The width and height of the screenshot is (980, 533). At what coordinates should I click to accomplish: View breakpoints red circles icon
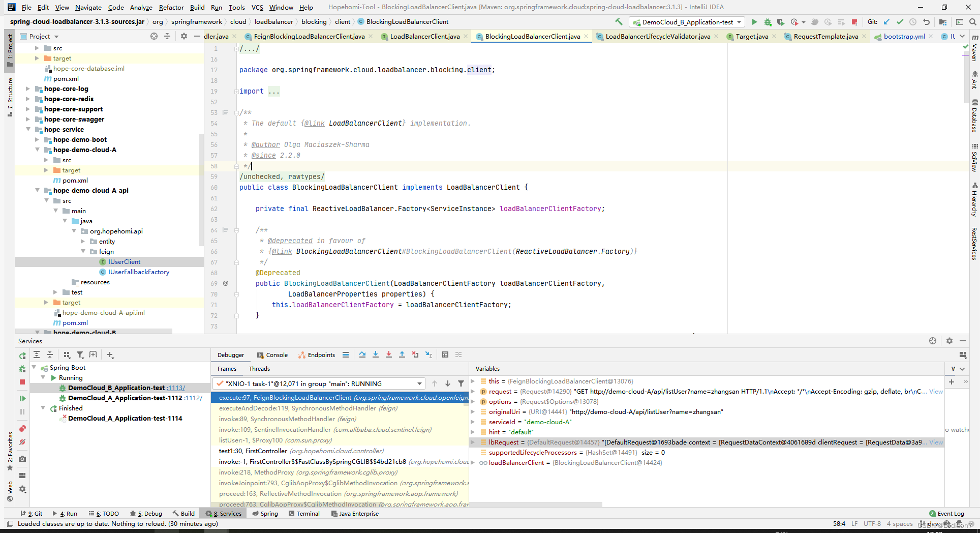click(x=22, y=429)
